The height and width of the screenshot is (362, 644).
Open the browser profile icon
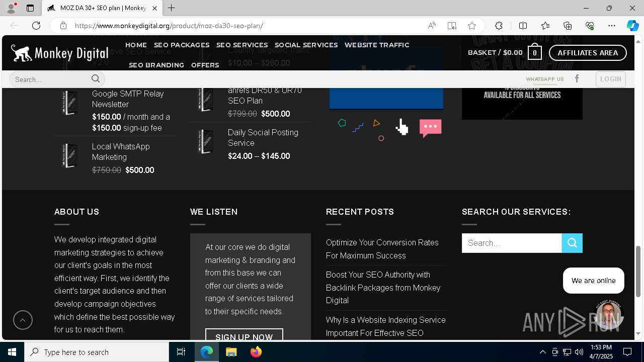(x=11, y=8)
